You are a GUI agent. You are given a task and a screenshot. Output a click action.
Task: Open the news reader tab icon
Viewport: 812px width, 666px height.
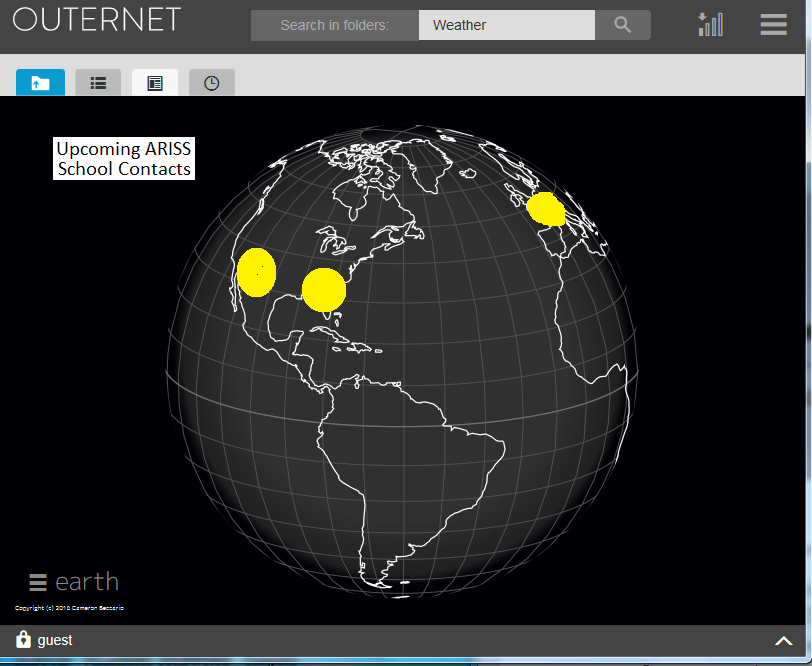155,83
